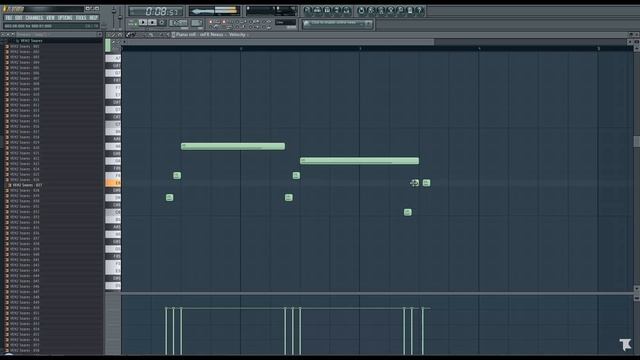This screenshot has height=360, width=640.
Task: Arm the Record button in transport
Action: click(162, 22)
